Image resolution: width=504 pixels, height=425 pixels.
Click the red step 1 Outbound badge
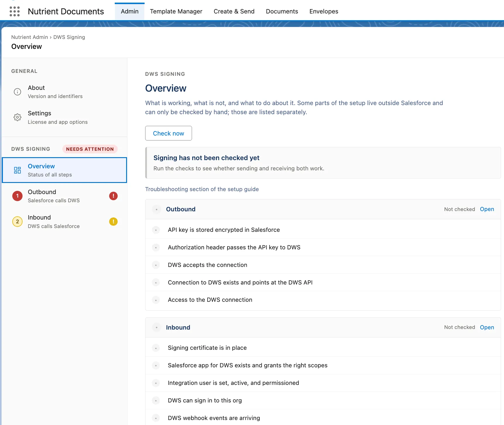[17, 196]
